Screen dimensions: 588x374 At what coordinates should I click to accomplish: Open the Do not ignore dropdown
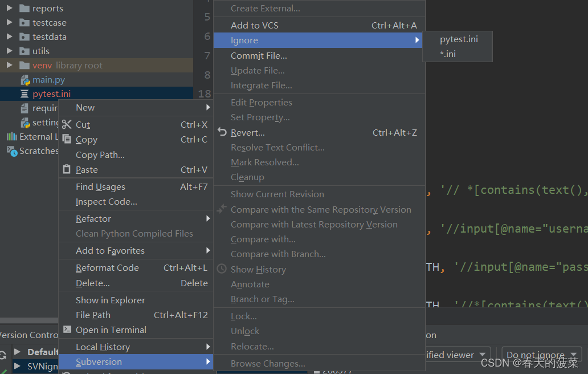point(540,354)
